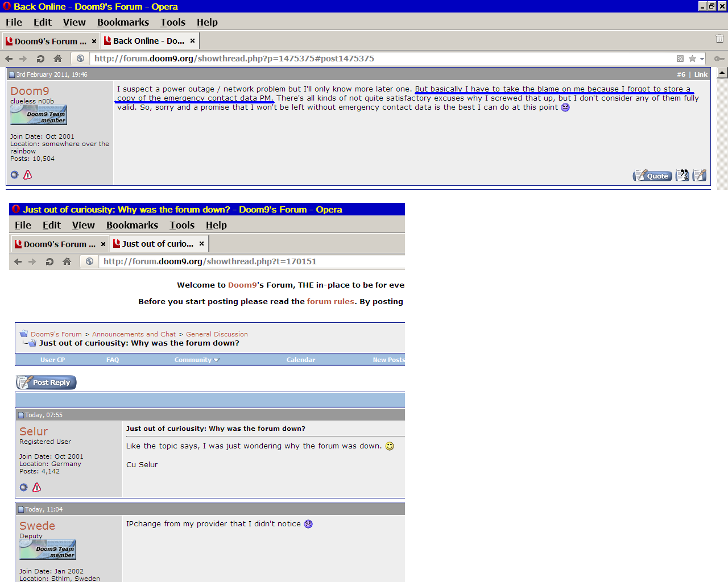Image resolution: width=728 pixels, height=582 pixels.
Task: Open the #6 post number link
Action: [681, 74]
